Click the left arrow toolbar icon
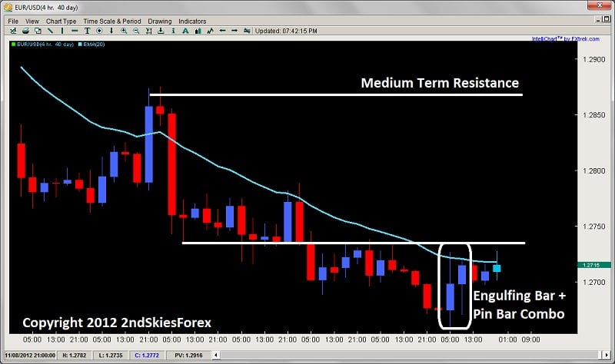Screen dimensions: 615x364 222,31
